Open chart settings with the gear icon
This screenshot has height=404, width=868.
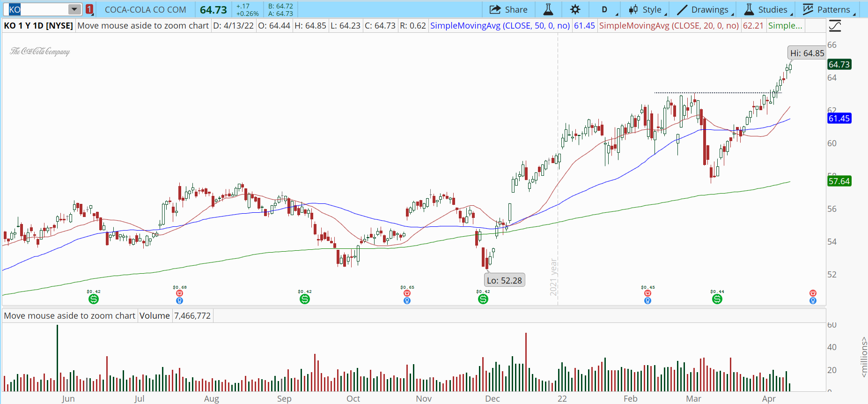[575, 9]
